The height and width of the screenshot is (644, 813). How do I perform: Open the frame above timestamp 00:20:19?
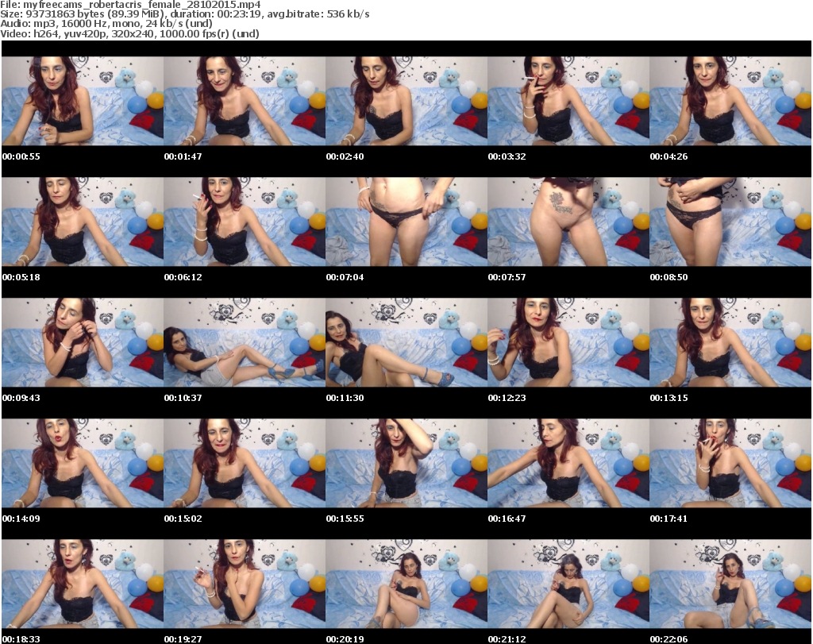click(x=406, y=584)
